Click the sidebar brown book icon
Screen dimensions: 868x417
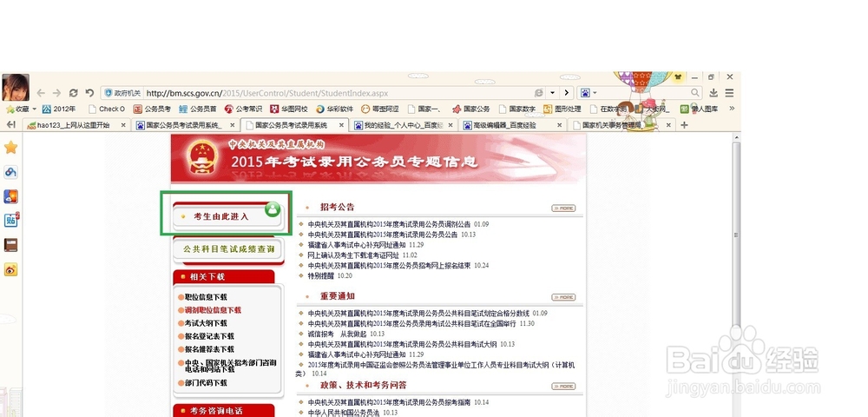tap(10, 245)
